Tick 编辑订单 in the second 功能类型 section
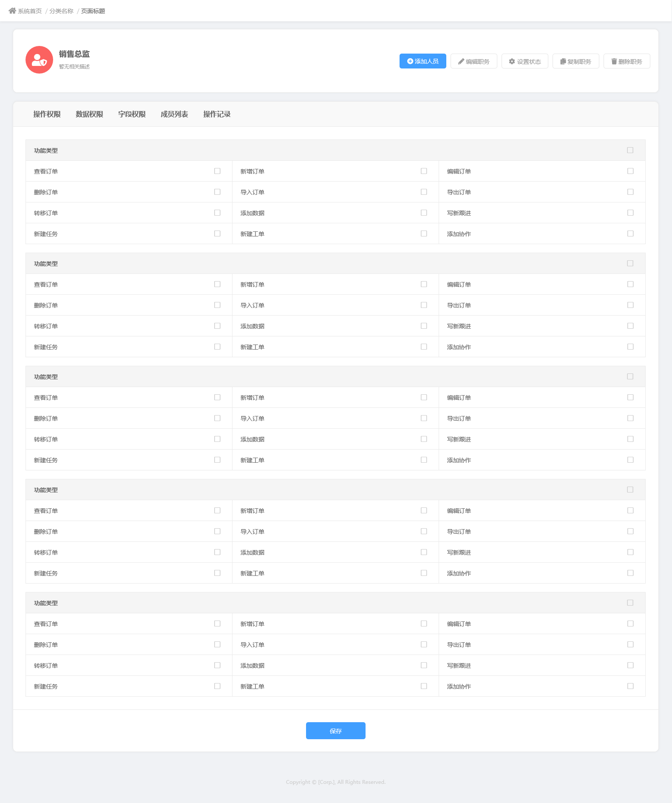The height and width of the screenshot is (803, 672). 630,284
